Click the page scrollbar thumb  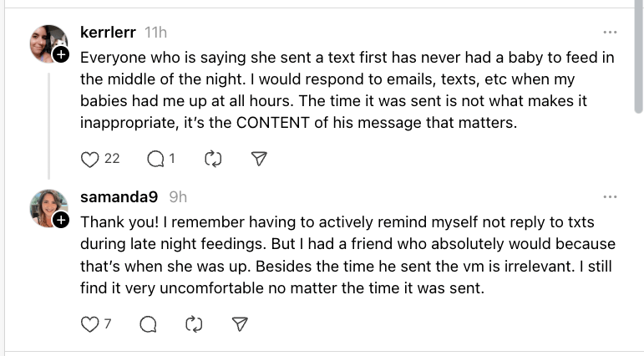tap(638, 58)
